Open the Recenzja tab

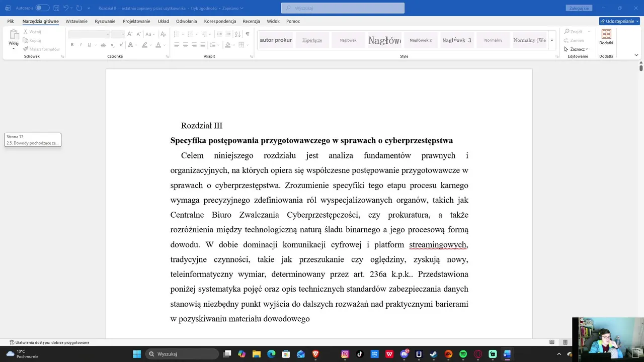[x=251, y=21]
